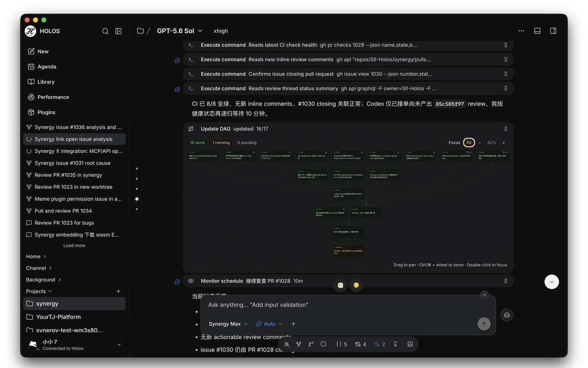
Task: Filter DAG by '0 pending' badge
Action: click(x=247, y=143)
